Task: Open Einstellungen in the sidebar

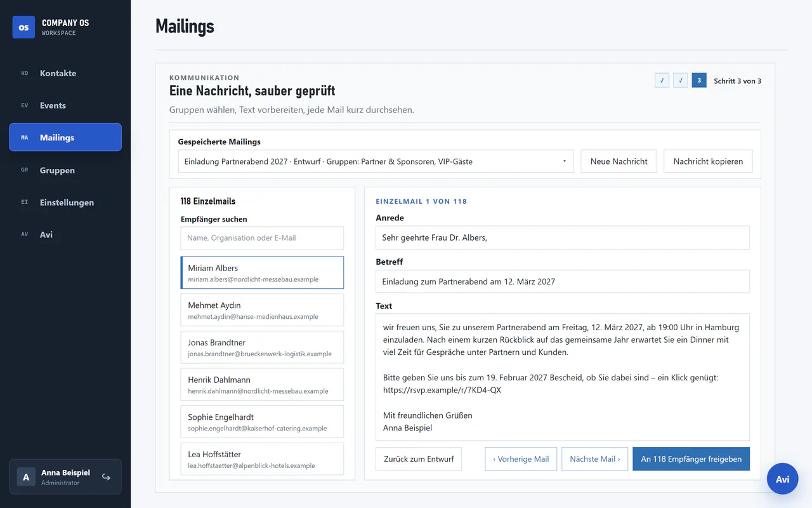Action: tap(65, 203)
